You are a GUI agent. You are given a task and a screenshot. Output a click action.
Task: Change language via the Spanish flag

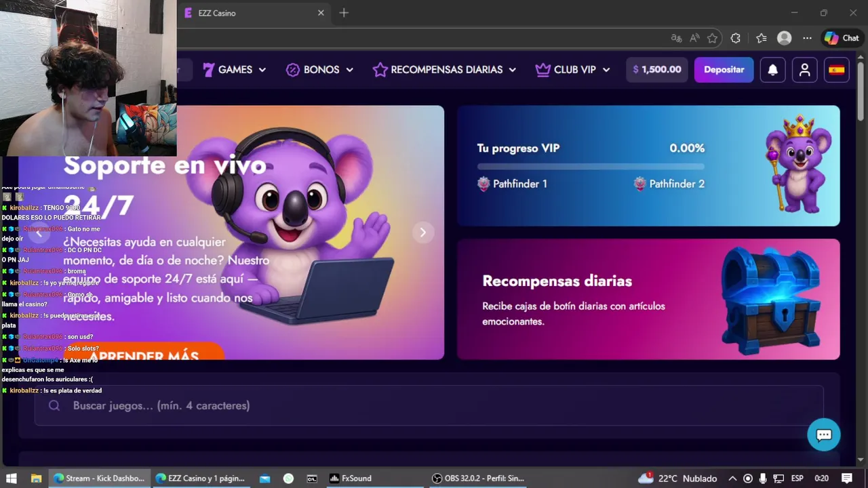coord(837,70)
